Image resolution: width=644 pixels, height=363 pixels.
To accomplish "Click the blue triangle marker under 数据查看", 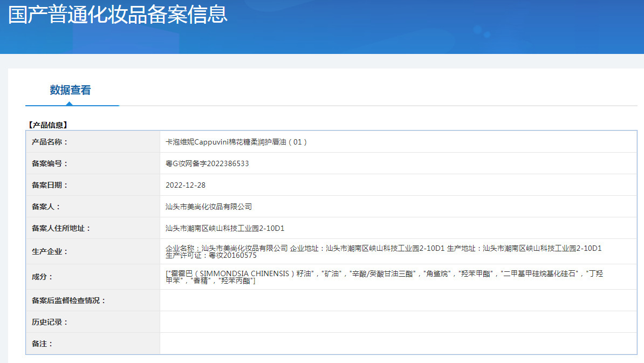I will pos(70,104).
